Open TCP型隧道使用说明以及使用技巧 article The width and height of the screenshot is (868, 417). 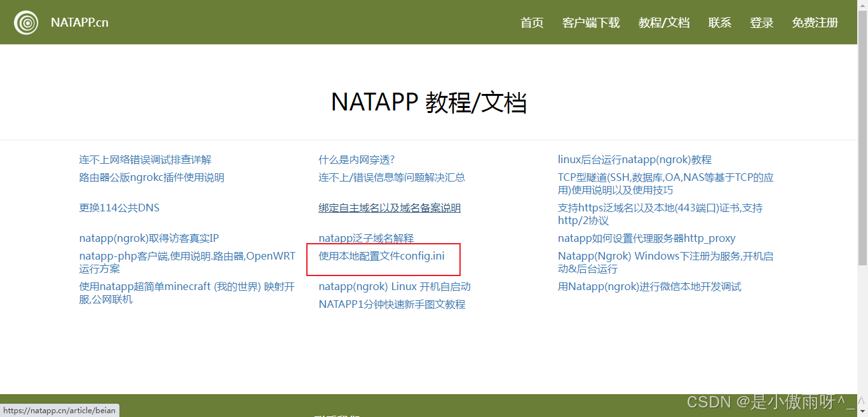coord(666,184)
